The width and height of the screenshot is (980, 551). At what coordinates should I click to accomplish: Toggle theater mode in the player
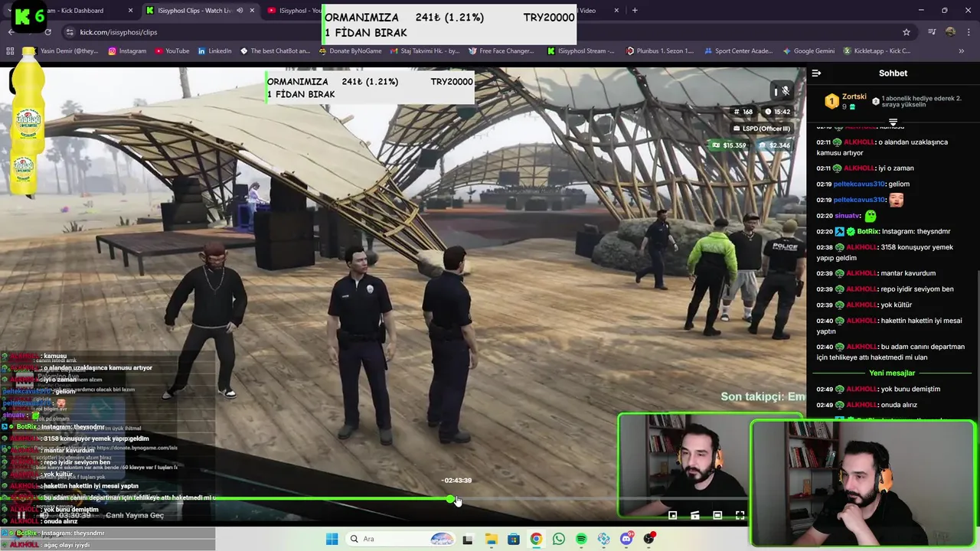point(717,516)
